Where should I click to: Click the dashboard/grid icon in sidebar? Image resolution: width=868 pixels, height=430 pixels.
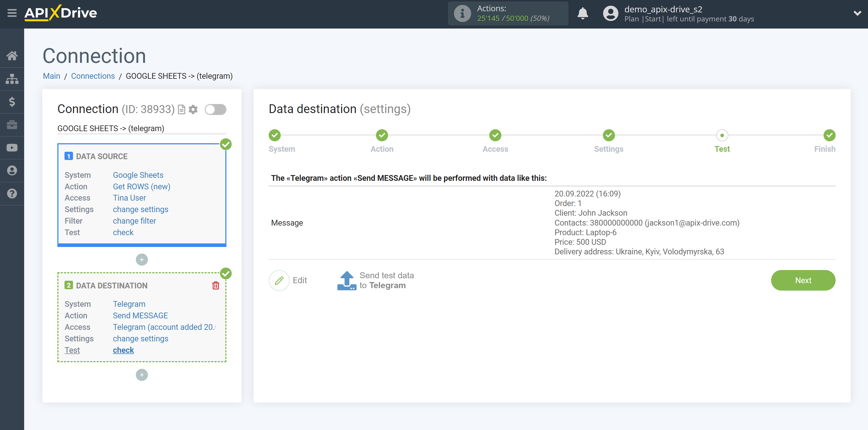[12, 78]
